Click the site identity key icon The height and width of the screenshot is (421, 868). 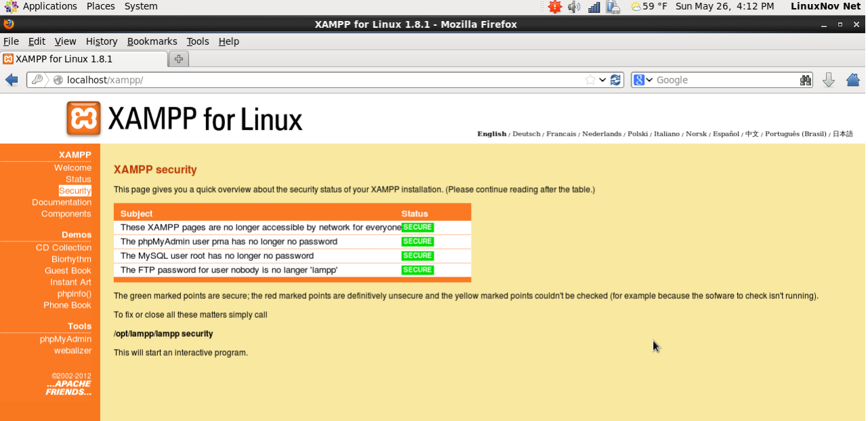[37, 80]
